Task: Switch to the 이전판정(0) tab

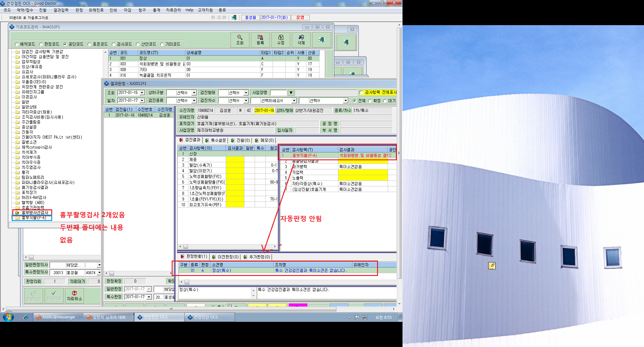Action: (x=225, y=257)
